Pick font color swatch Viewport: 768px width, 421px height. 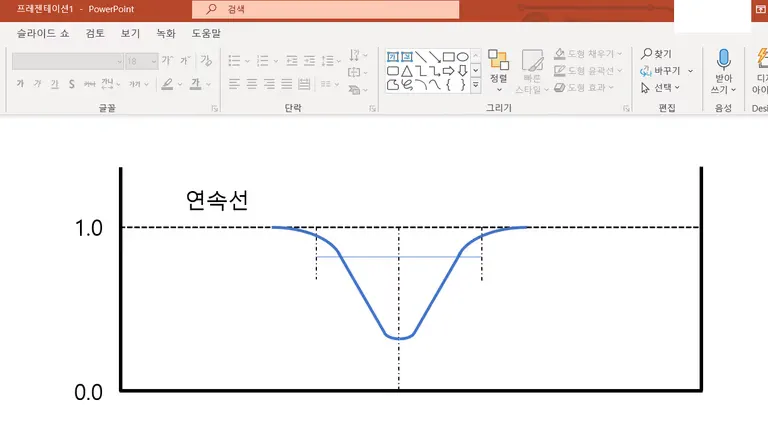[195, 84]
